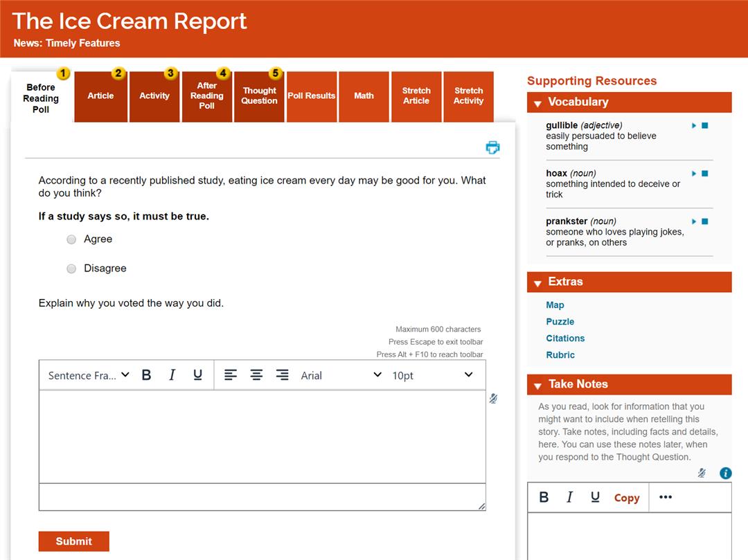This screenshot has width=748, height=560.
Task: Stop audio for the word hoax
Action: pyautogui.click(x=705, y=174)
